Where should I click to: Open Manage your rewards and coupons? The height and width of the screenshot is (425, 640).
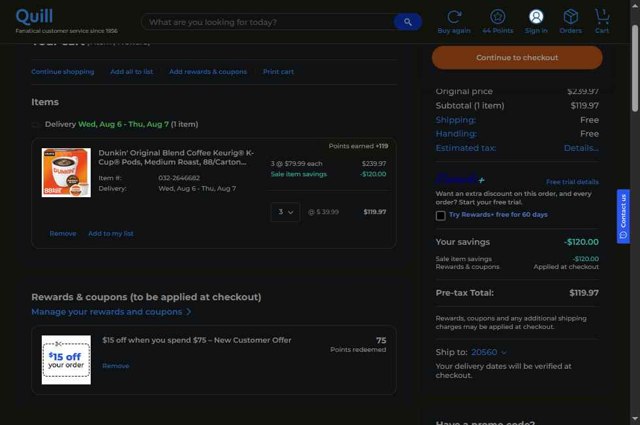pos(111,312)
